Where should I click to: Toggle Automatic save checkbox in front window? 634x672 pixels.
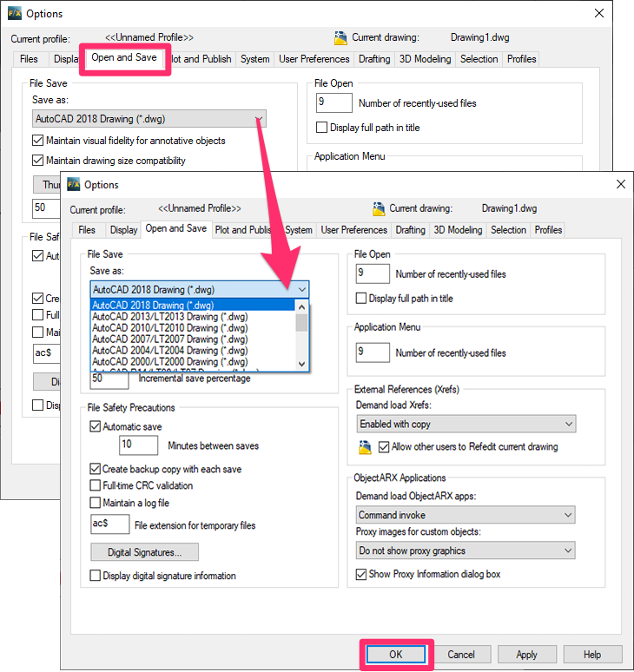(x=96, y=427)
